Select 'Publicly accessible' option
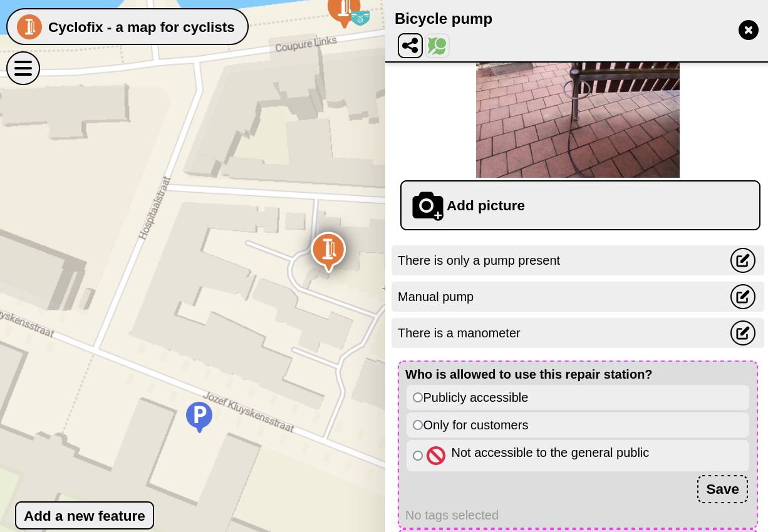Screen dimensions: 768x532 coord(418,397)
